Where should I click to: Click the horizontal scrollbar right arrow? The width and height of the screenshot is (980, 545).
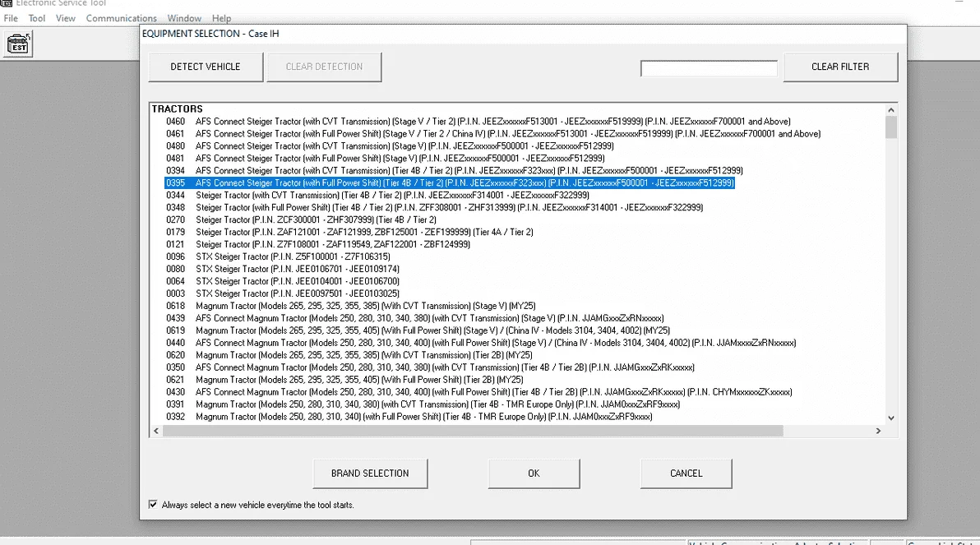click(879, 430)
